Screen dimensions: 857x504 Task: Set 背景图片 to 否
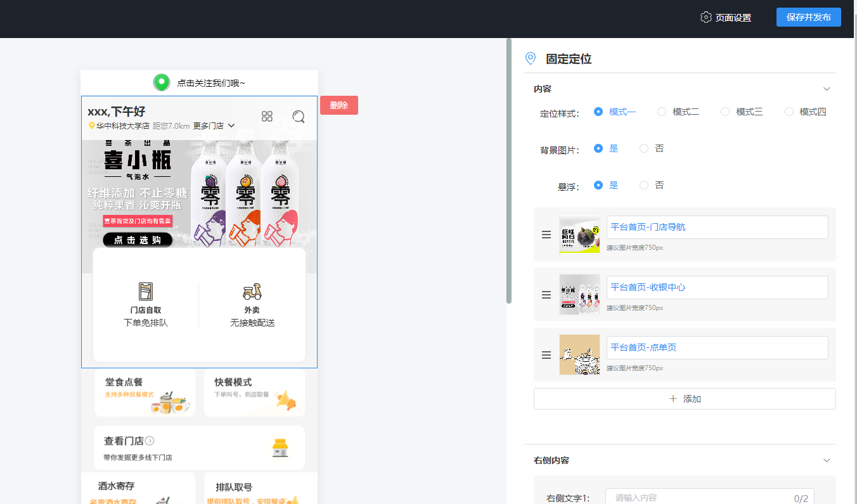click(x=652, y=148)
